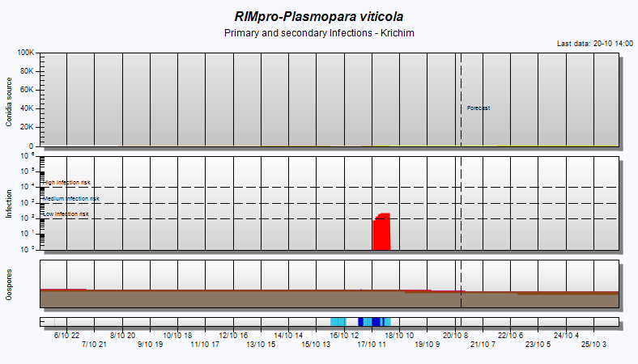Click the 'Medium infection risk' threshold label
The height and width of the screenshot is (364, 638).
point(71,199)
